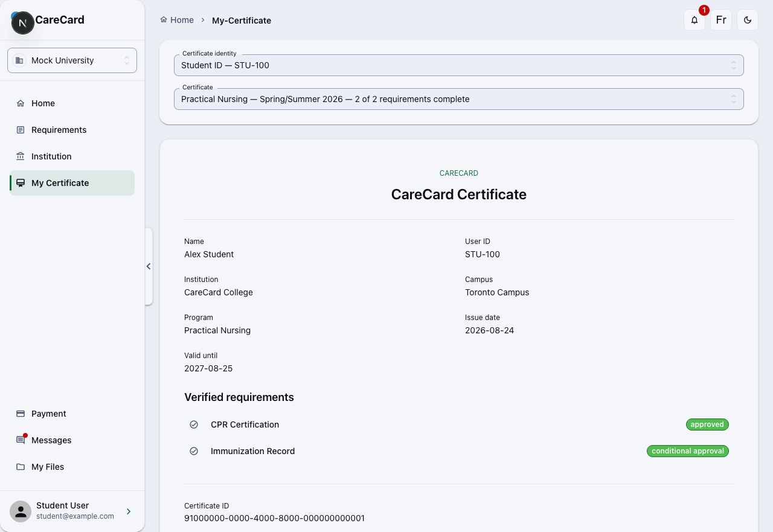773x532 pixels.
Task: Click the CareCard College institution value
Action: click(x=219, y=292)
